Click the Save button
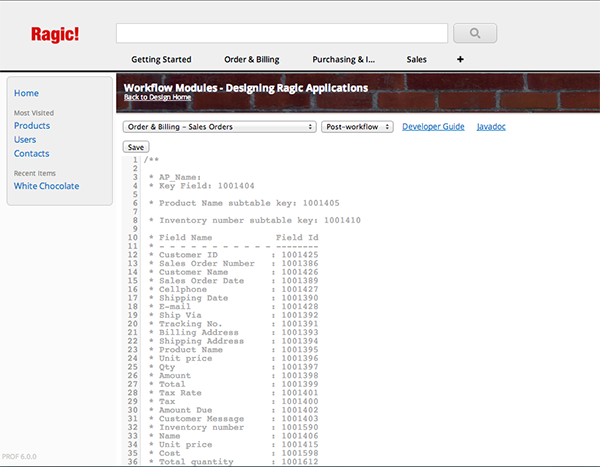This screenshot has height=467, width=600. click(x=136, y=147)
